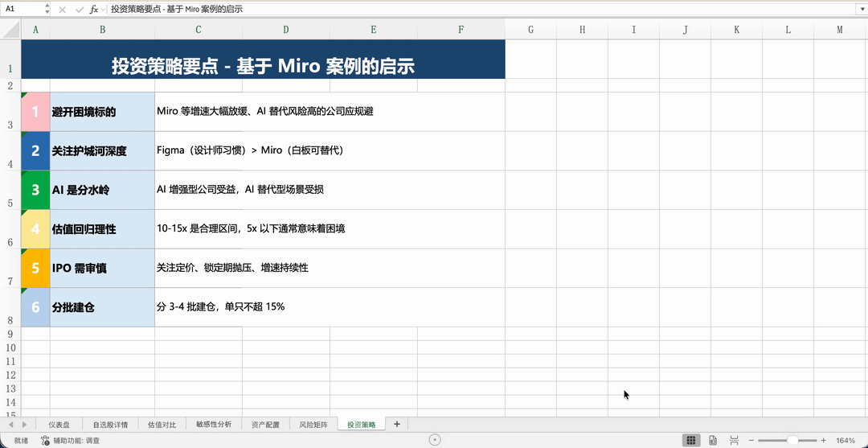The width and height of the screenshot is (868, 448).
Task: Click the insert function fx icon
Action: [x=94, y=10]
